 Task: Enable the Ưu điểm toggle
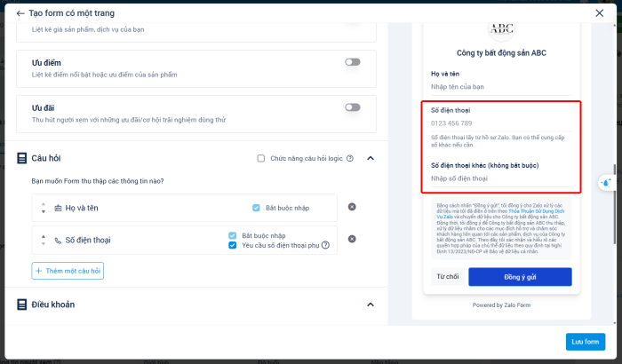click(x=353, y=62)
